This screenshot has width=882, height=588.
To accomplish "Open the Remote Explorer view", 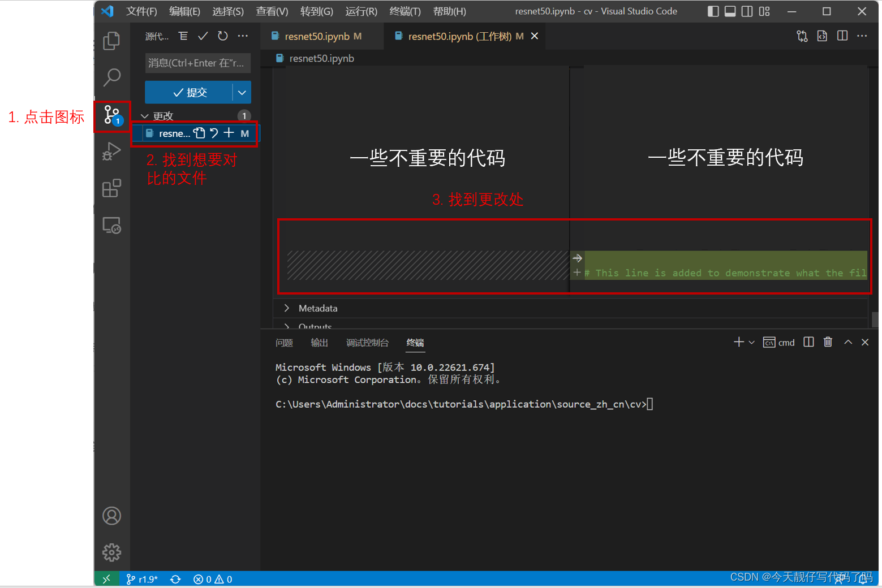I will click(111, 225).
